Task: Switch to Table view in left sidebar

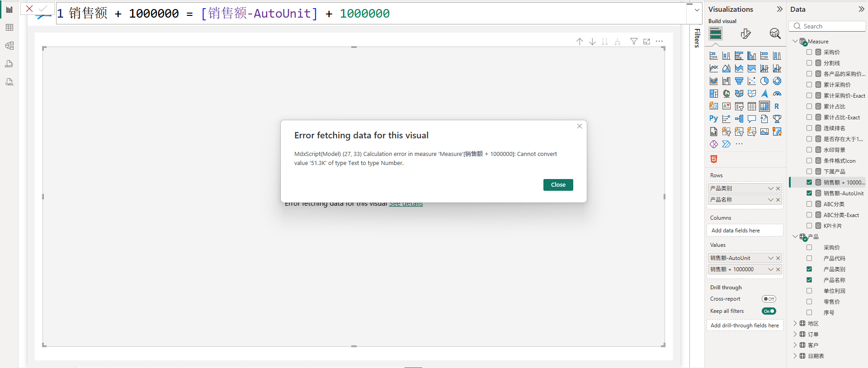Action: 9,28
